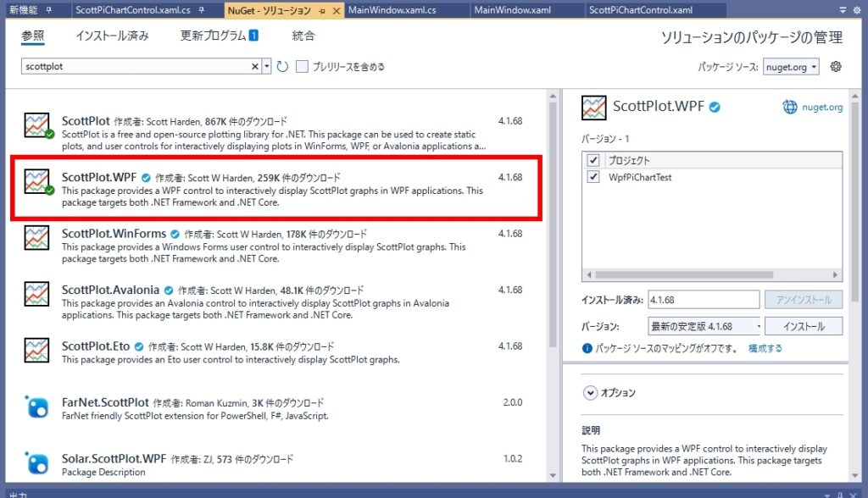Click the FarNet.ScottPlot package icon
Screen dimensions: 868x498
pyautogui.click(x=36, y=407)
